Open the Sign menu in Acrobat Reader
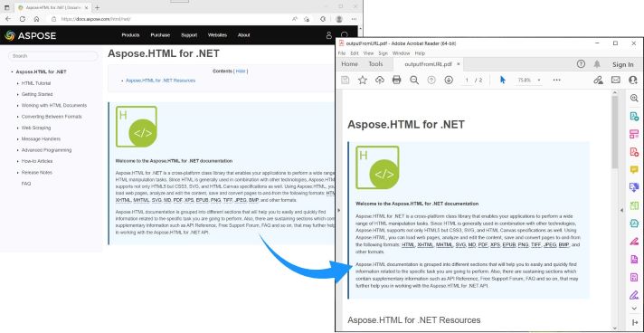This screenshot has height=333, width=644. coord(383,53)
